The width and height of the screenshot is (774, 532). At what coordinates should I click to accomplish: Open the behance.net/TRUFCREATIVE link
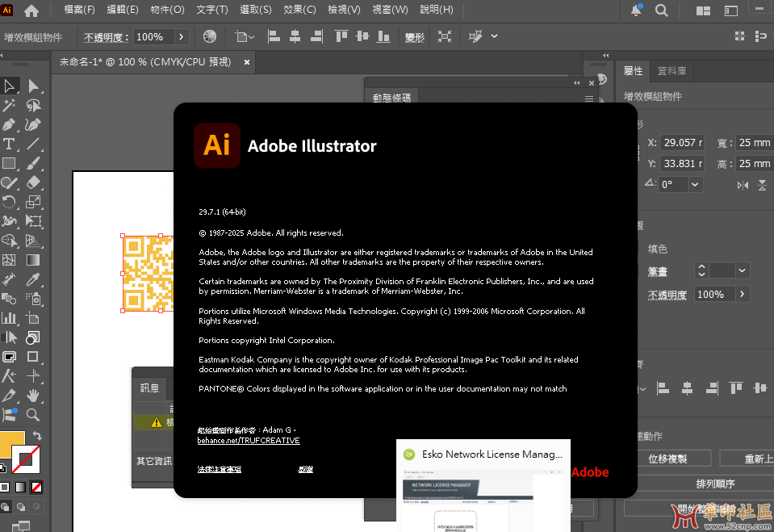point(249,441)
